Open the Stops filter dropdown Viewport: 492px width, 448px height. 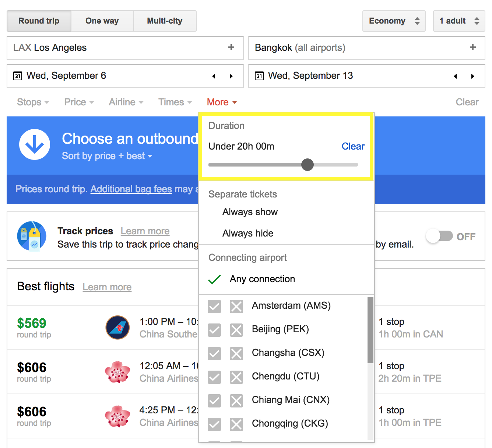click(33, 102)
